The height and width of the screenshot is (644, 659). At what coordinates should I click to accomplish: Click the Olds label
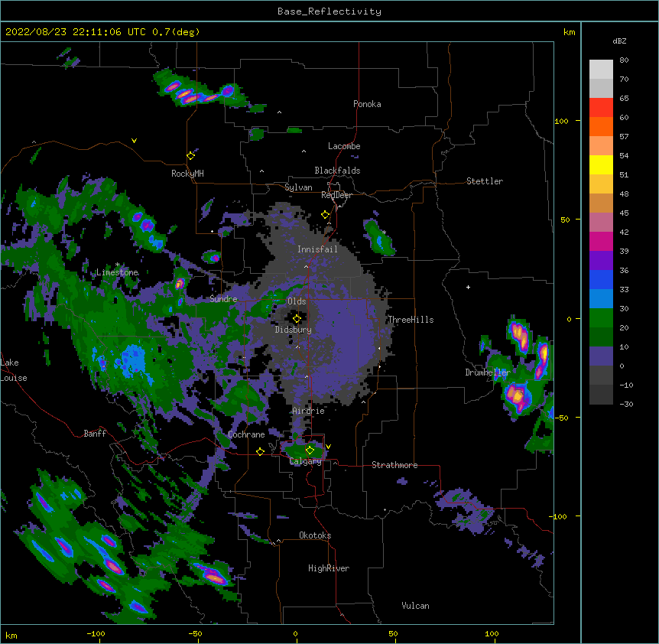(x=297, y=301)
